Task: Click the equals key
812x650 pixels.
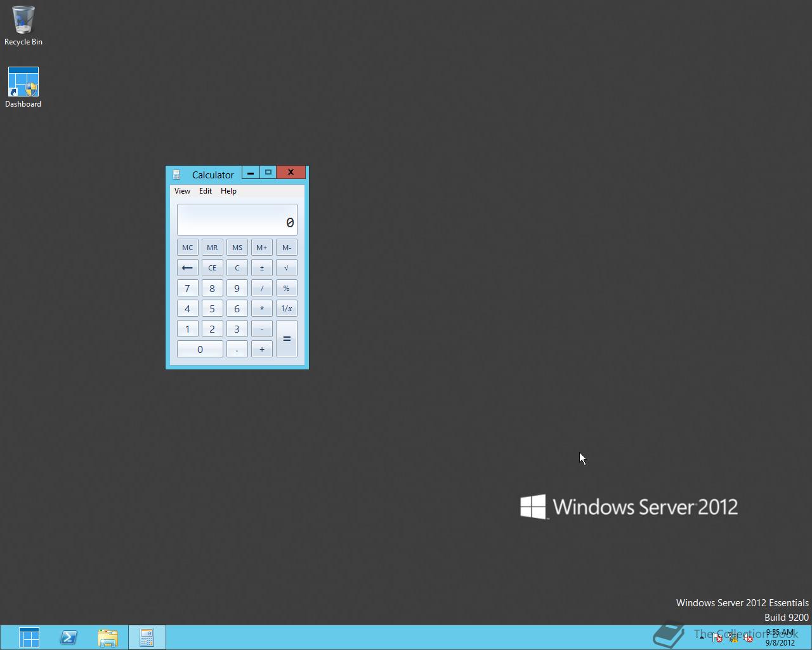Action: pos(287,339)
